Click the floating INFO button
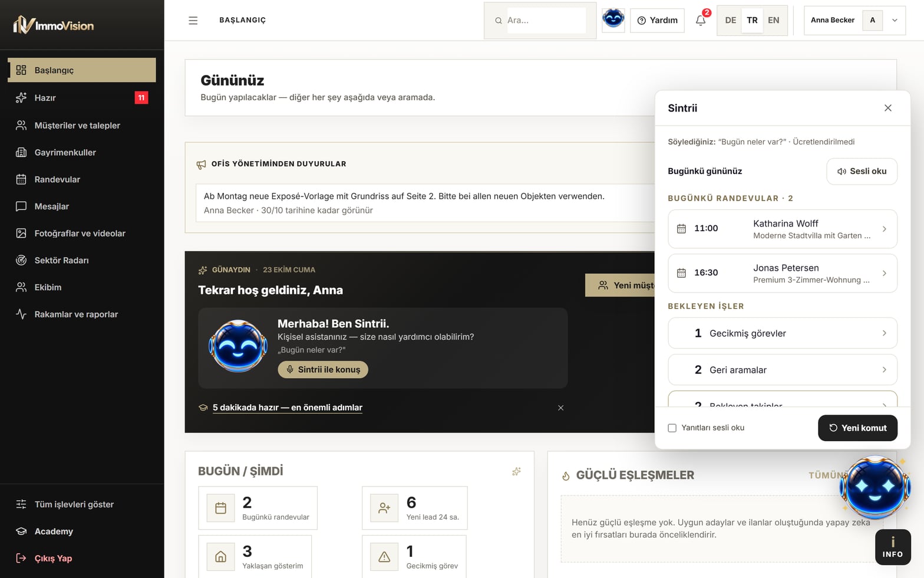The height and width of the screenshot is (578, 924). coord(893,547)
